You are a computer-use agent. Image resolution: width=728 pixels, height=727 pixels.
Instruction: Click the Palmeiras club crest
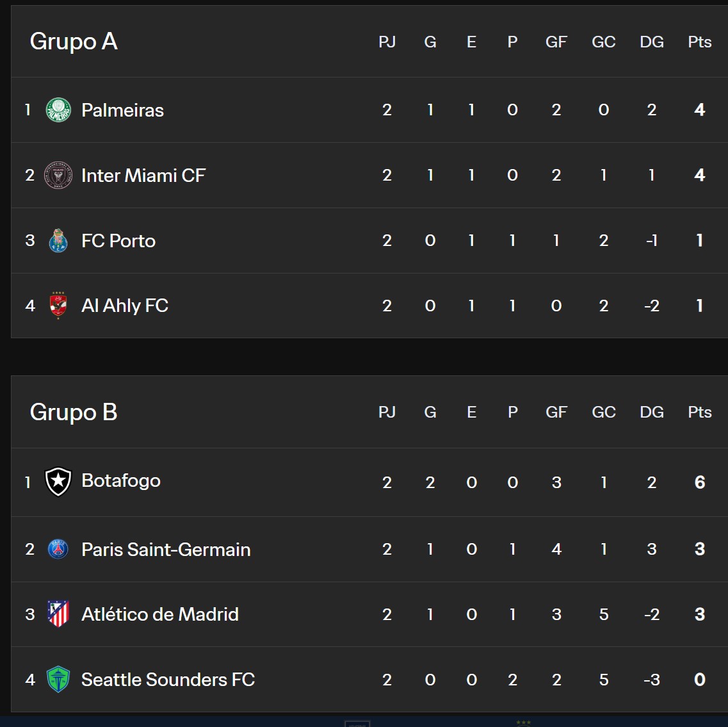tap(58, 110)
